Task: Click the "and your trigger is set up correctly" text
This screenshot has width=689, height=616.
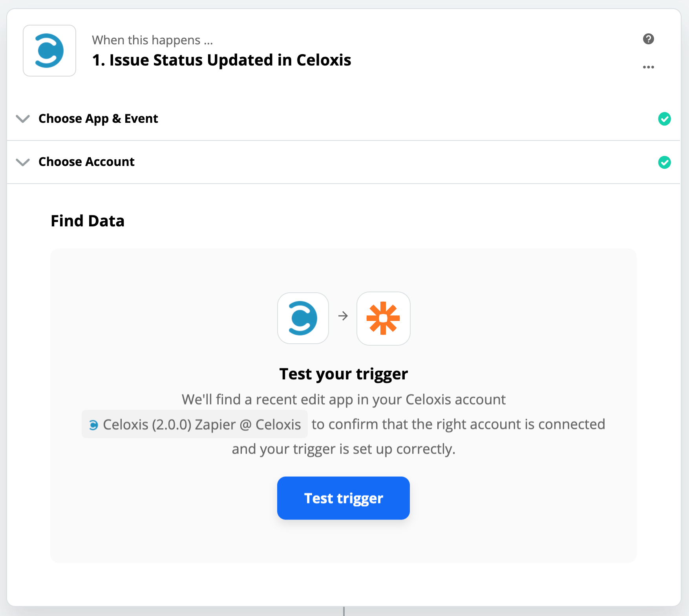Action: 344,449
